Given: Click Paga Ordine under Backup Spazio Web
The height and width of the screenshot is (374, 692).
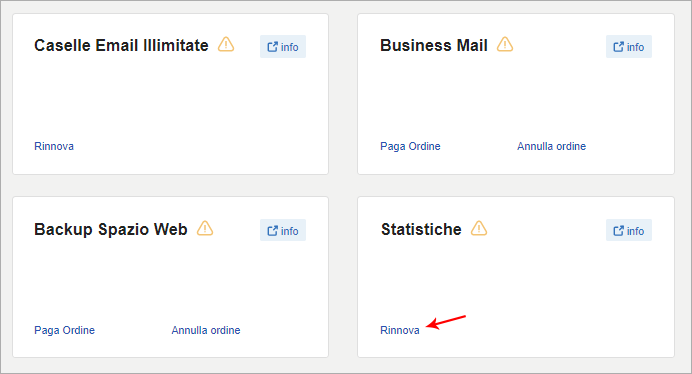Looking at the screenshot, I should [x=64, y=330].
